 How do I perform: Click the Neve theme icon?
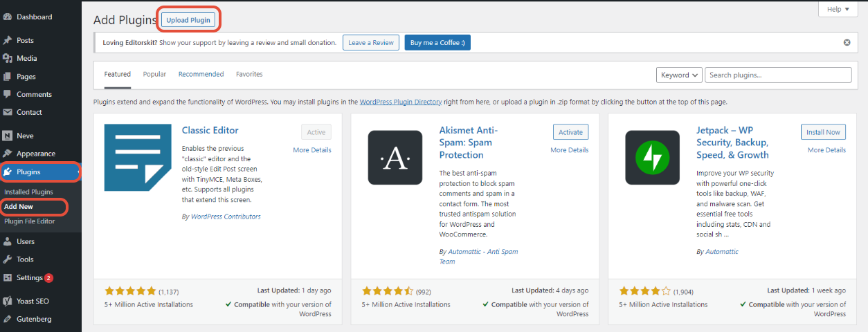[8, 136]
